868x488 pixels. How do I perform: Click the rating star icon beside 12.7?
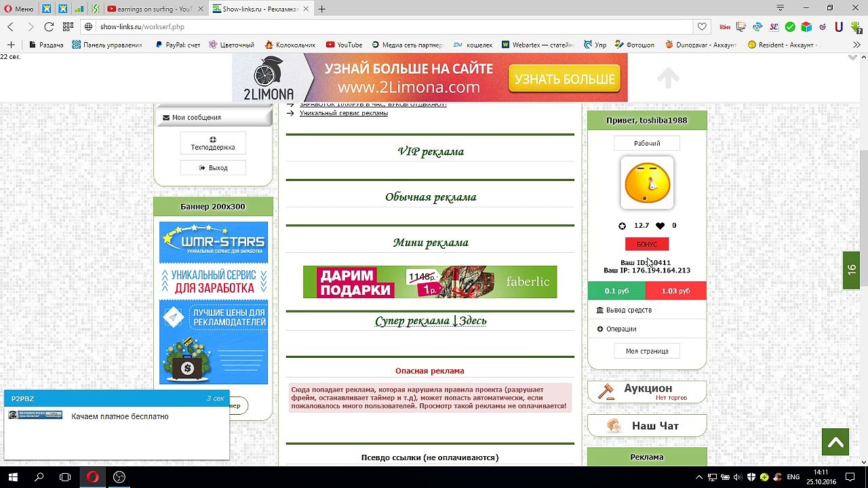coord(623,226)
